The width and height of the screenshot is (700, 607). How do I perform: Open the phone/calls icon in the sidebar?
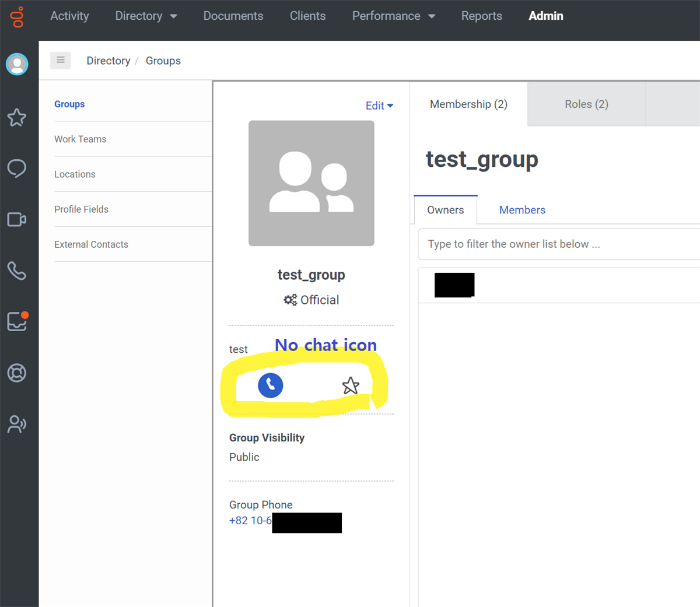click(x=17, y=270)
